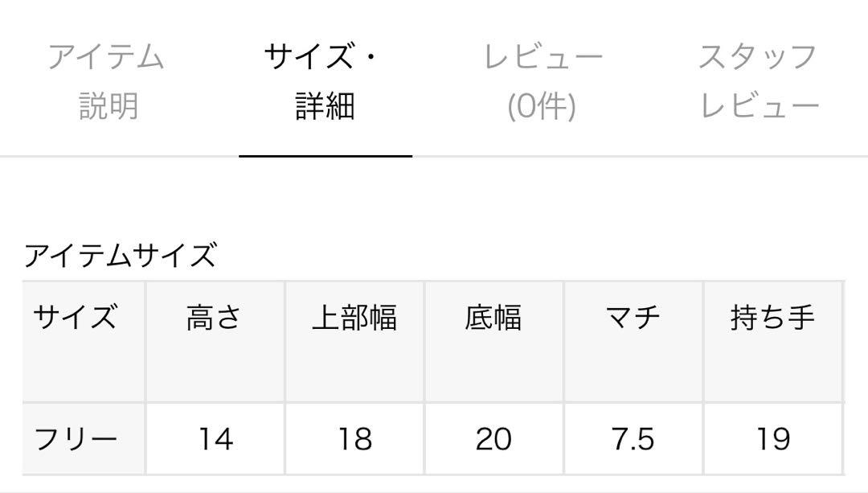This screenshot has width=868, height=493.
Task: Select the サイズ・詳細 tab
Action: tap(325, 81)
